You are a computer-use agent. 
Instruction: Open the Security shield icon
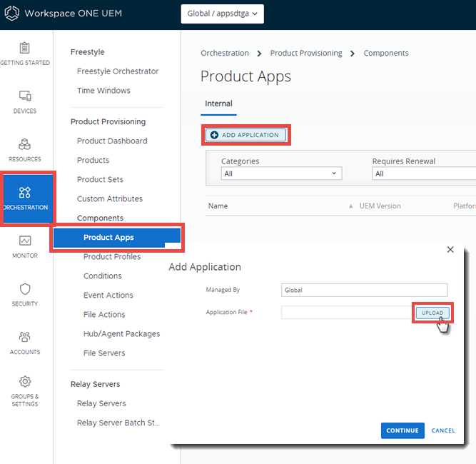(25, 289)
